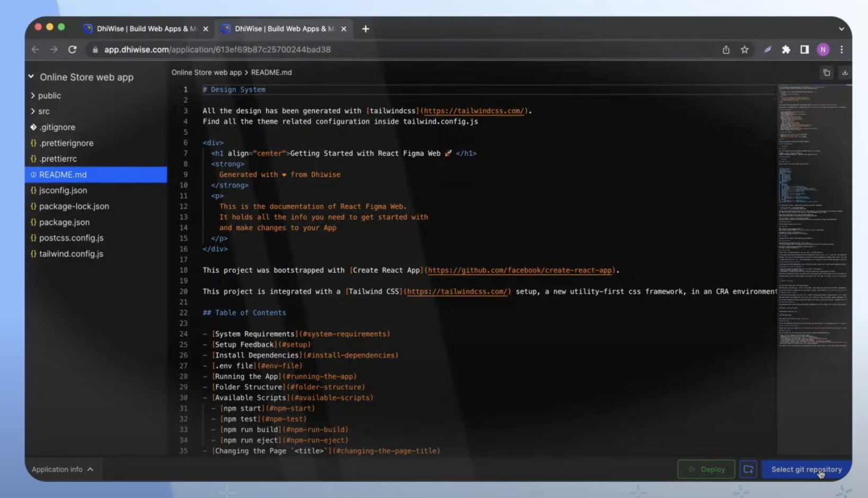868x498 pixels.
Task: Click the code minimap preview
Action: point(813,217)
